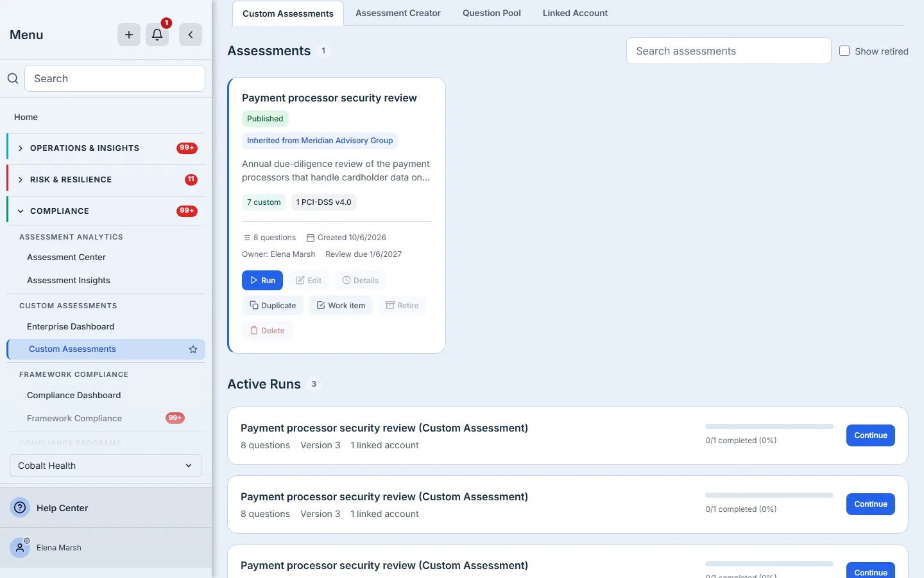The height and width of the screenshot is (578, 924).
Task: Go to Home in the sidebar
Action: tap(26, 117)
